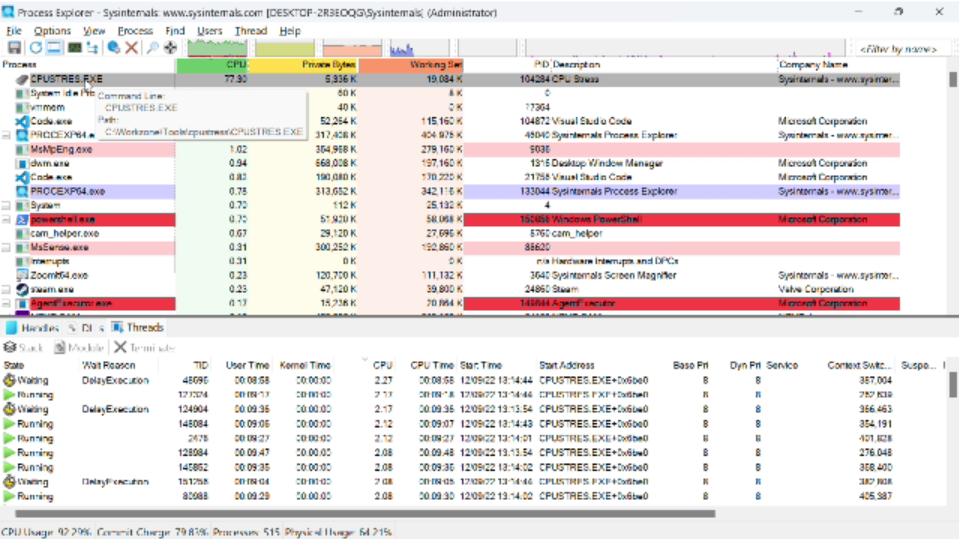
Task: Click the Terminate thread button
Action: (x=144, y=348)
